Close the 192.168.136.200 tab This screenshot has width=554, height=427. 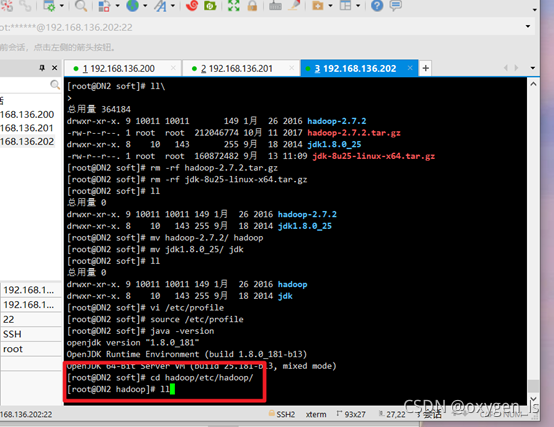click(x=173, y=68)
